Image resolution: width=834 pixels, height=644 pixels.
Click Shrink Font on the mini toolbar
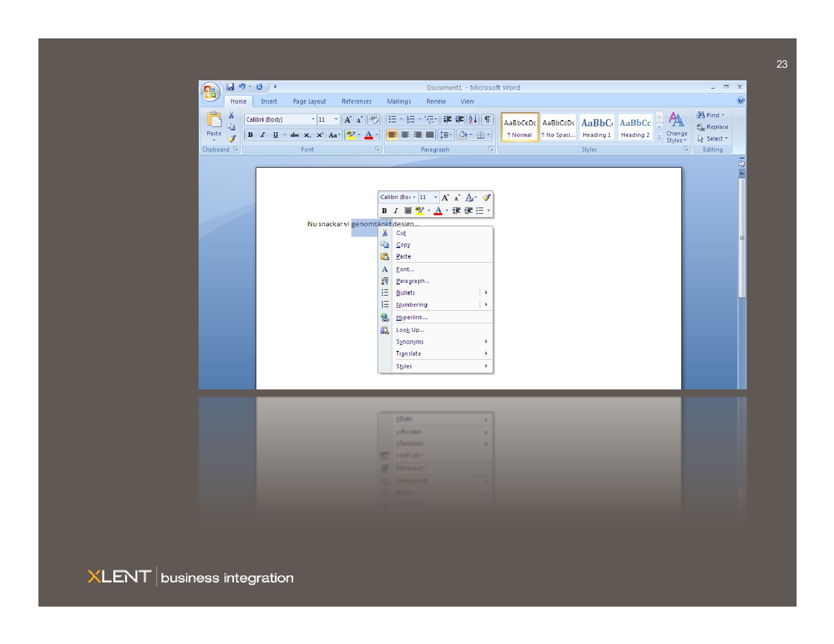coord(457,197)
